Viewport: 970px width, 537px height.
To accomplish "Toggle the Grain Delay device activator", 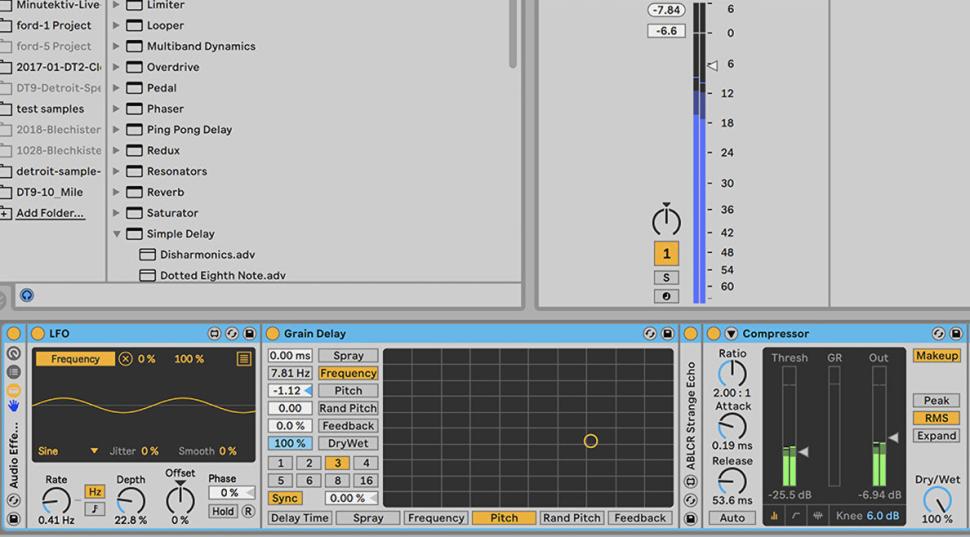I will (272, 333).
